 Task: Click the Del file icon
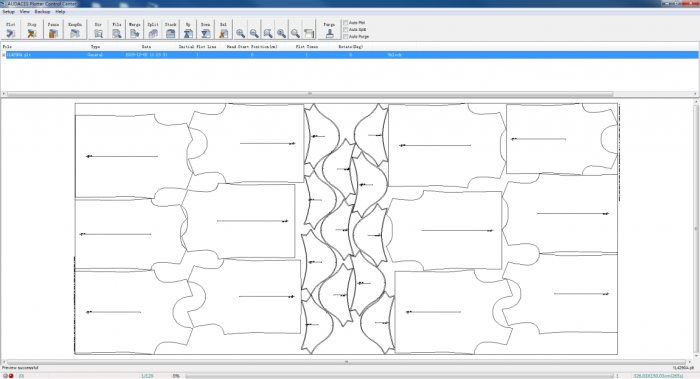tap(223, 30)
